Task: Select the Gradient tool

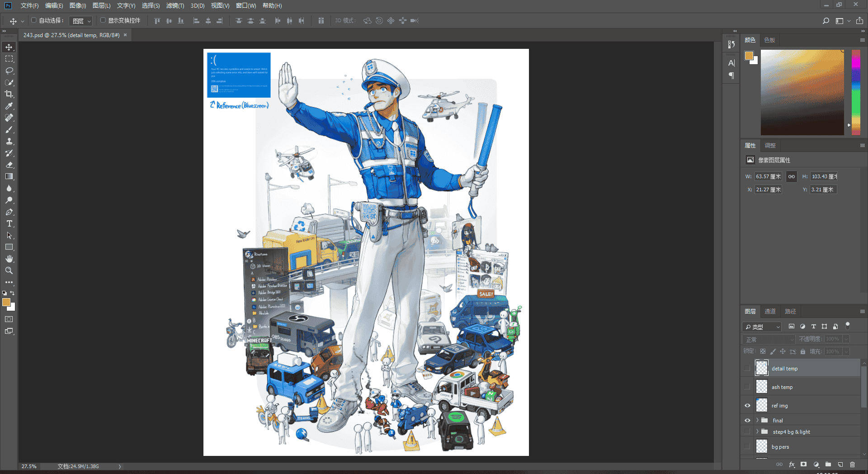Action: [x=9, y=176]
